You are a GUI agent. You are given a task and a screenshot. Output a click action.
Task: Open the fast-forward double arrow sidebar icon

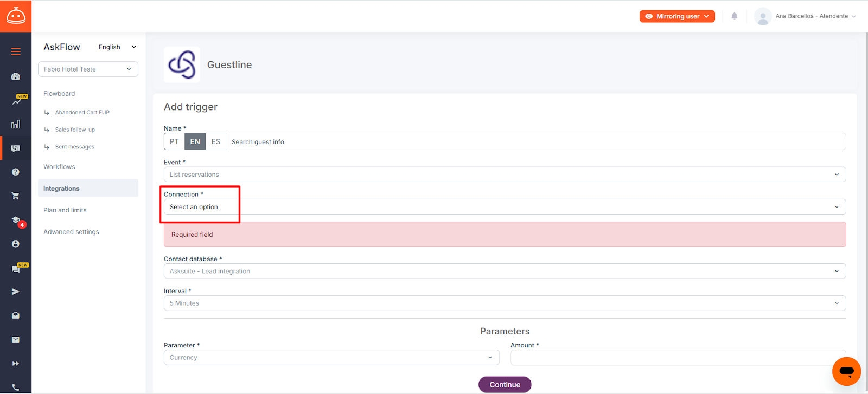pos(16,363)
